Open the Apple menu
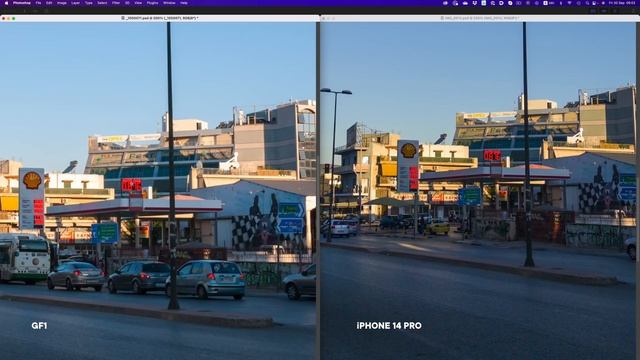 (6, 3)
